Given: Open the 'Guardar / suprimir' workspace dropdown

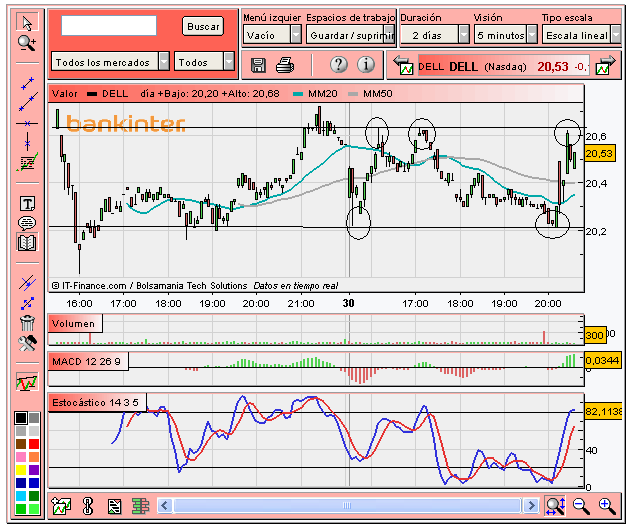Looking at the screenshot, I should (350, 35).
